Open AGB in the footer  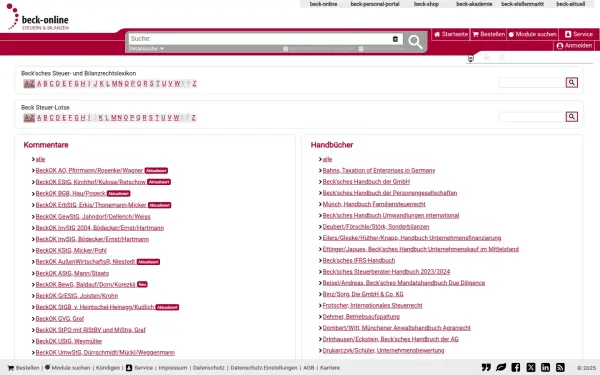point(309,368)
